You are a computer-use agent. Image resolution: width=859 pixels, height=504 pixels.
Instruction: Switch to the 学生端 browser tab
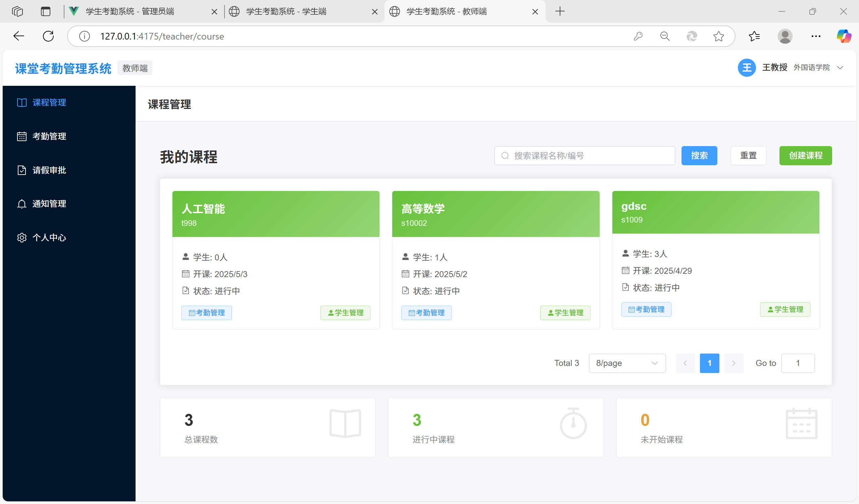click(x=286, y=12)
